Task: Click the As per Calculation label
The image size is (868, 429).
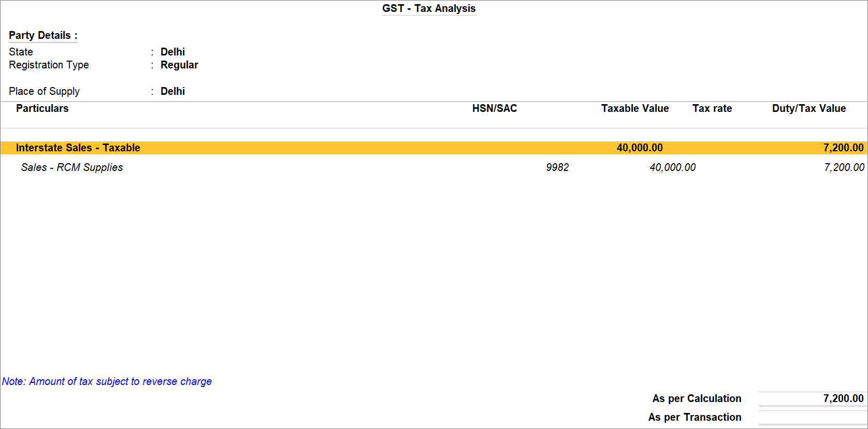Action: click(x=697, y=398)
